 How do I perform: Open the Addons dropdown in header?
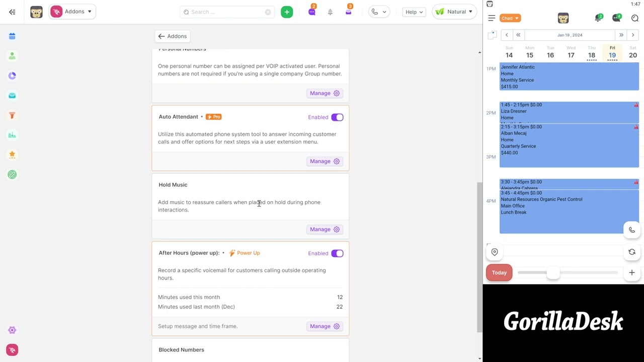tap(72, 12)
